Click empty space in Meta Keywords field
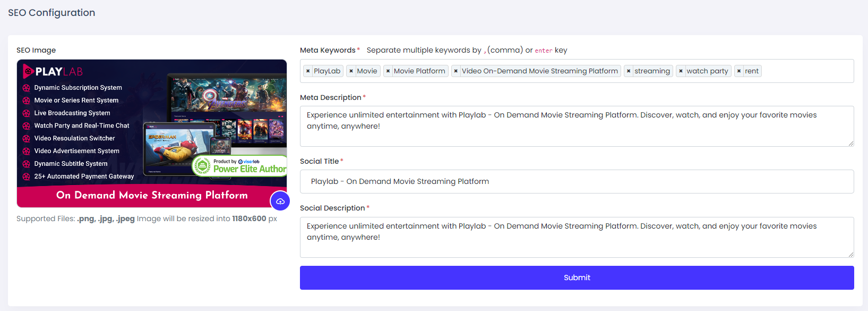The height and width of the screenshot is (311, 868). point(807,71)
